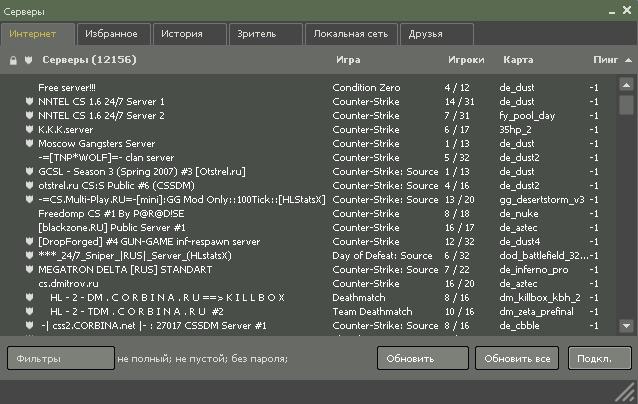The width and height of the screenshot is (638, 404).
Task: Click the server list scrollbar thumb
Action: click(x=626, y=105)
